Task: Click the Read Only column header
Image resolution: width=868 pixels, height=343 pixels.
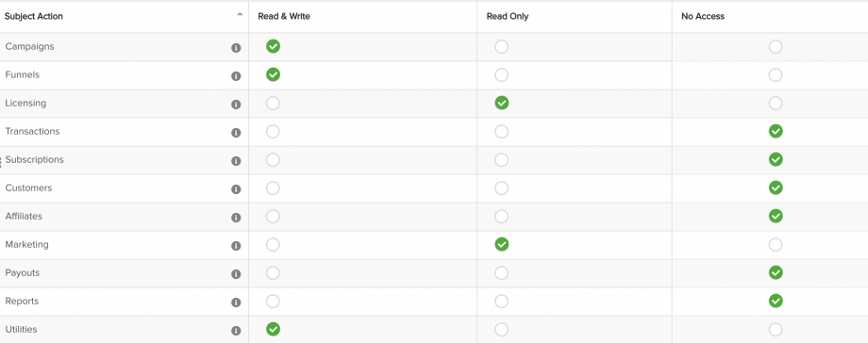Action: (x=508, y=17)
